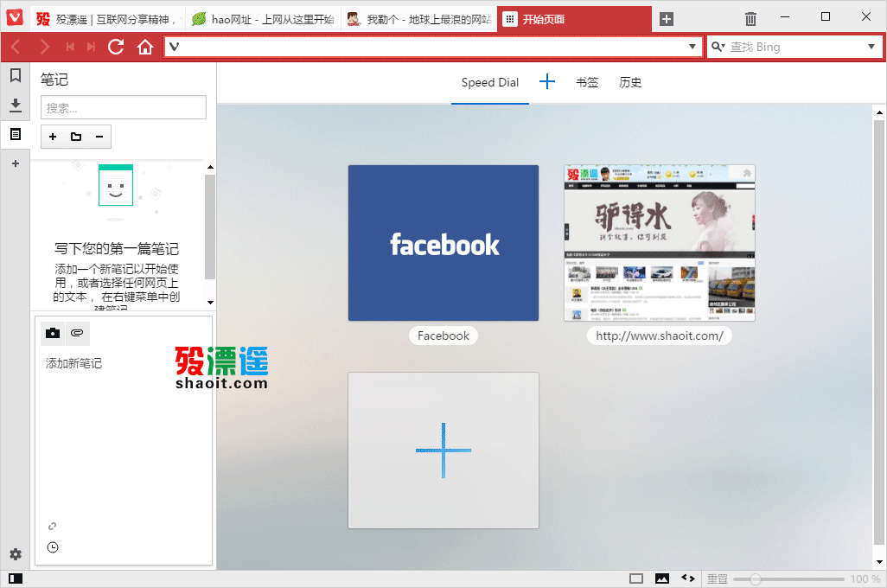
Task: Adjust the page zoom slider
Action: (x=788, y=579)
